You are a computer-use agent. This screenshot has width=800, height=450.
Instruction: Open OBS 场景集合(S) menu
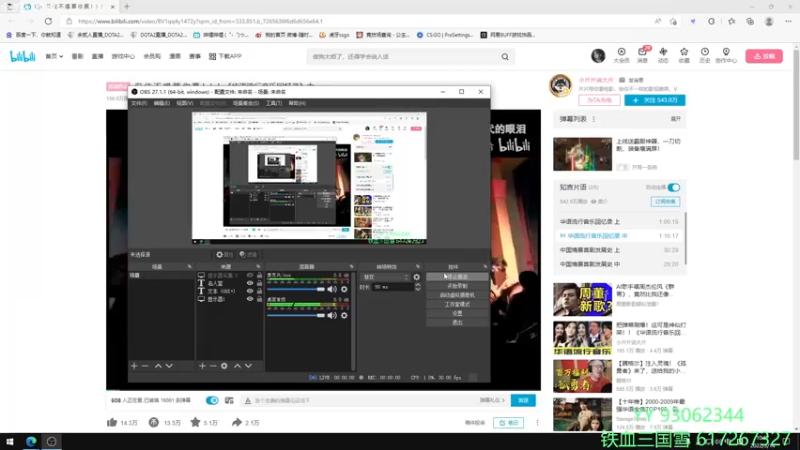click(x=246, y=103)
